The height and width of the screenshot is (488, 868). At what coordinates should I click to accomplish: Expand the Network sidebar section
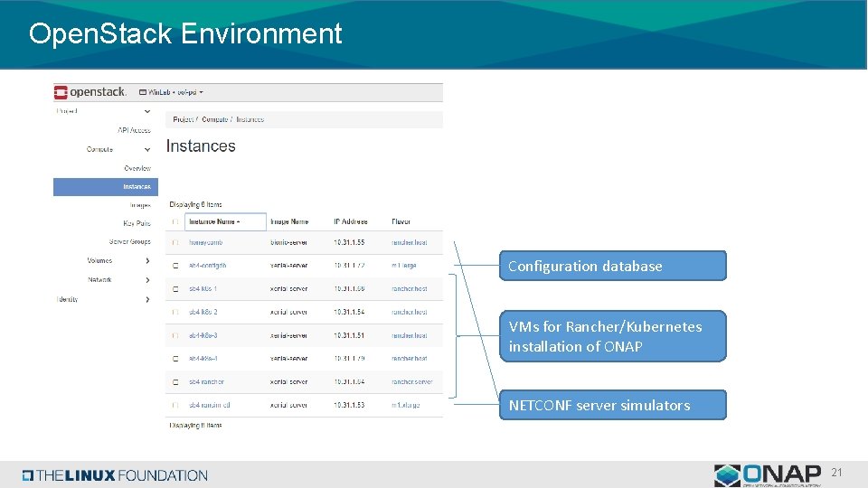147,280
